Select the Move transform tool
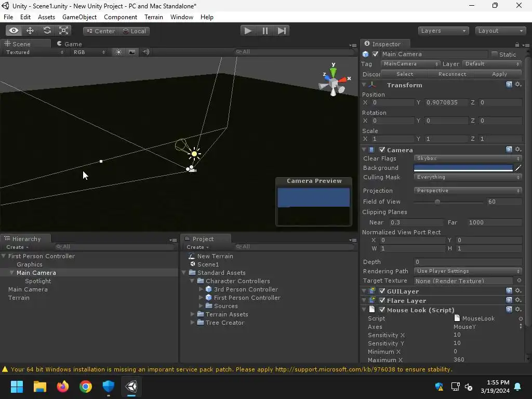This screenshot has height=399, width=532. click(30, 31)
